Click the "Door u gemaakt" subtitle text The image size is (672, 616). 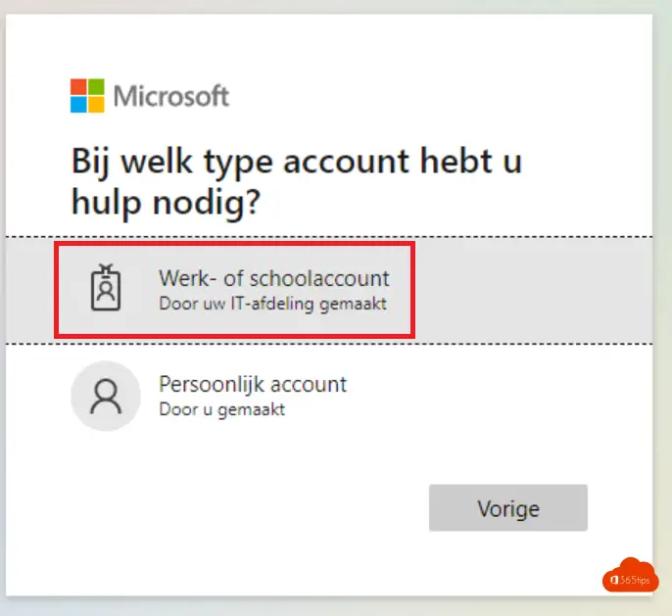point(221,409)
